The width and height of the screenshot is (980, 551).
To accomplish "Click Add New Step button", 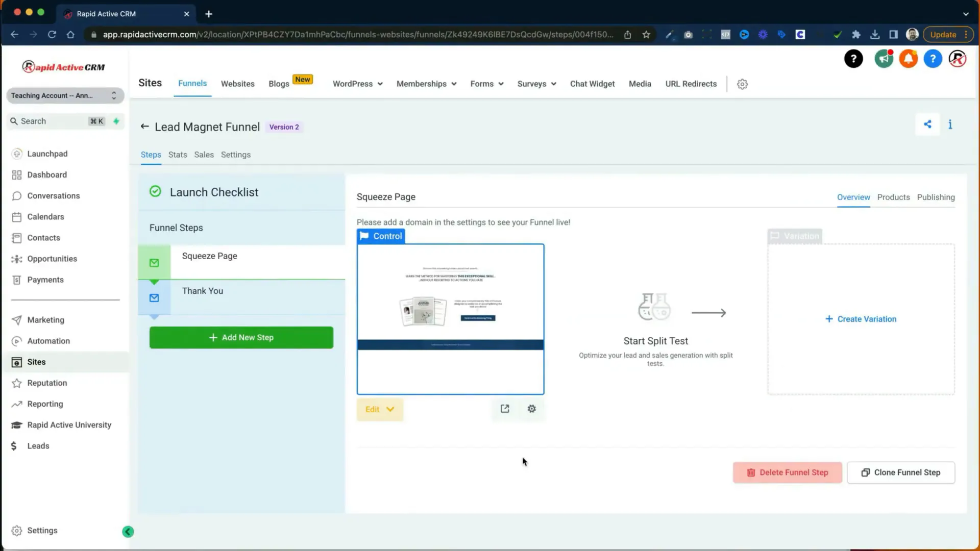I will pos(241,337).
